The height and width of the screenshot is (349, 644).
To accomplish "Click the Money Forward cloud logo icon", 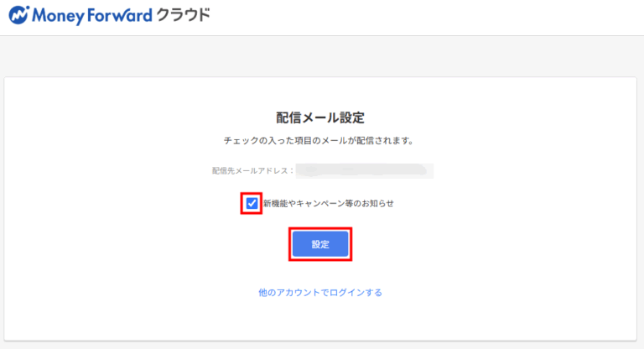I will (18, 15).
